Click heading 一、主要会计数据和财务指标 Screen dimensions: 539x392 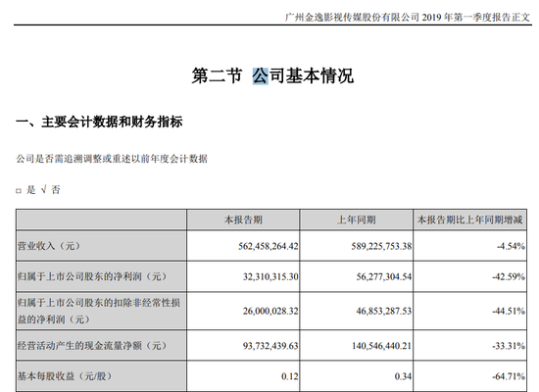(x=99, y=122)
